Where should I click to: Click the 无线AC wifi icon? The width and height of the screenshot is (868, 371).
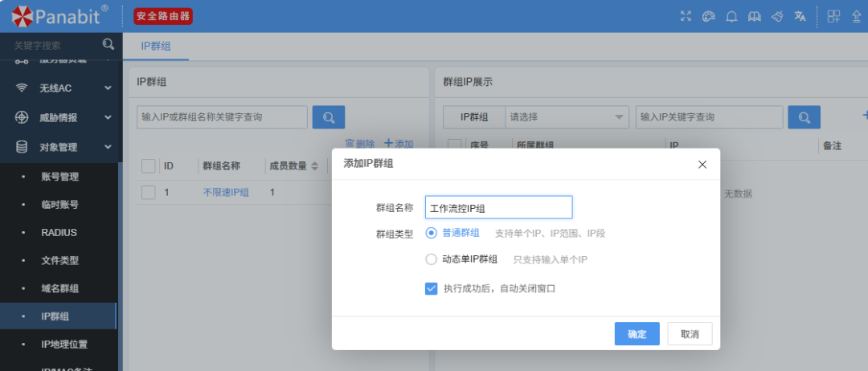click(22, 88)
